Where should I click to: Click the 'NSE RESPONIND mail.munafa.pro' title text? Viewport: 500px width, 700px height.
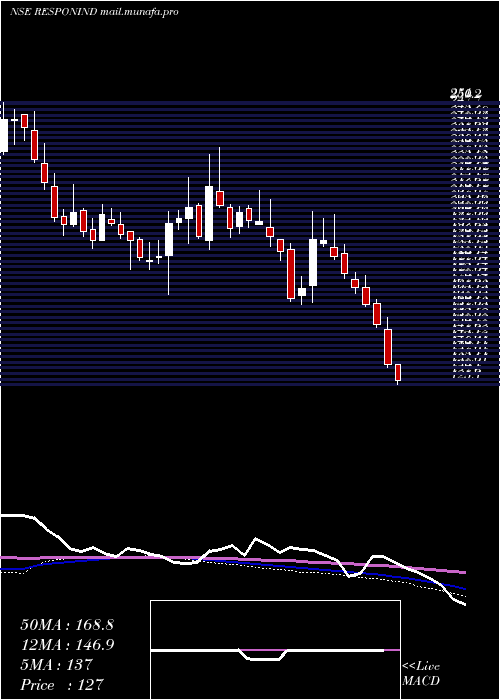click(x=94, y=12)
